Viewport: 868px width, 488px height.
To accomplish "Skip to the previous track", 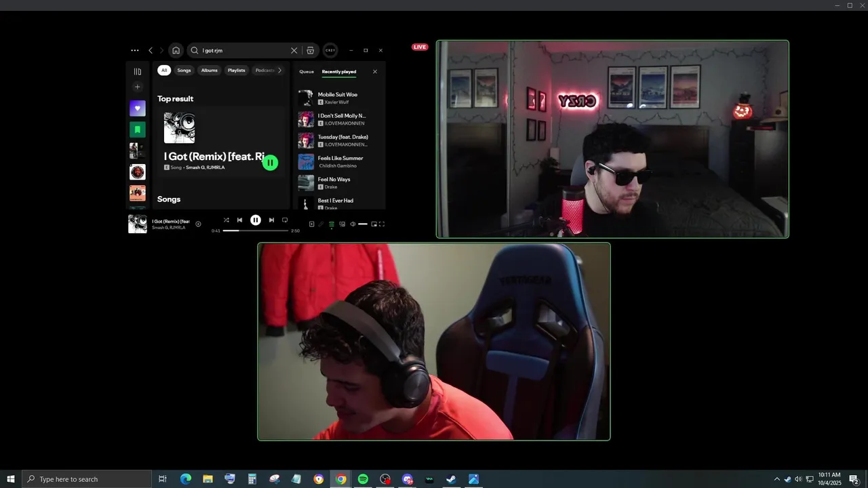I will click(239, 220).
